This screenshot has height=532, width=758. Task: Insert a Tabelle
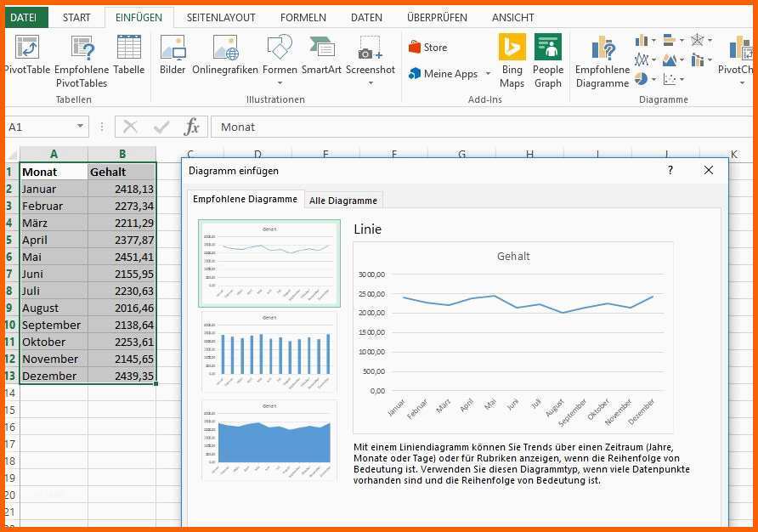tap(129, 54)
